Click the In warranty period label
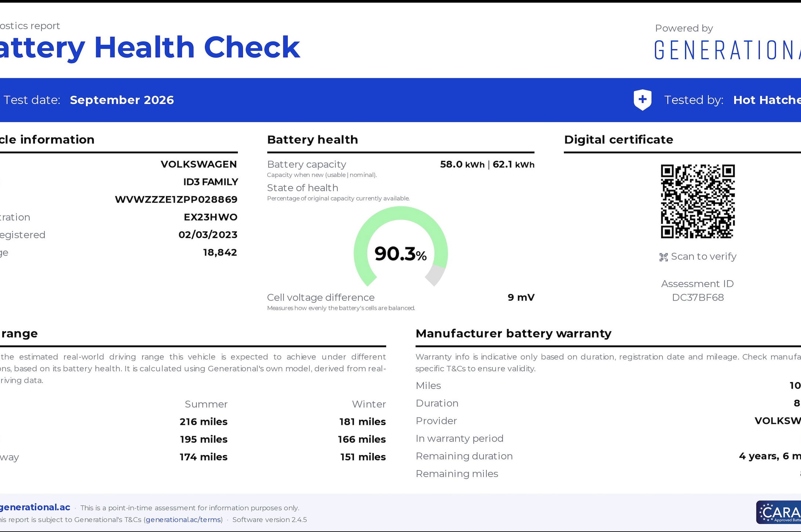 [x=460, y=438]
